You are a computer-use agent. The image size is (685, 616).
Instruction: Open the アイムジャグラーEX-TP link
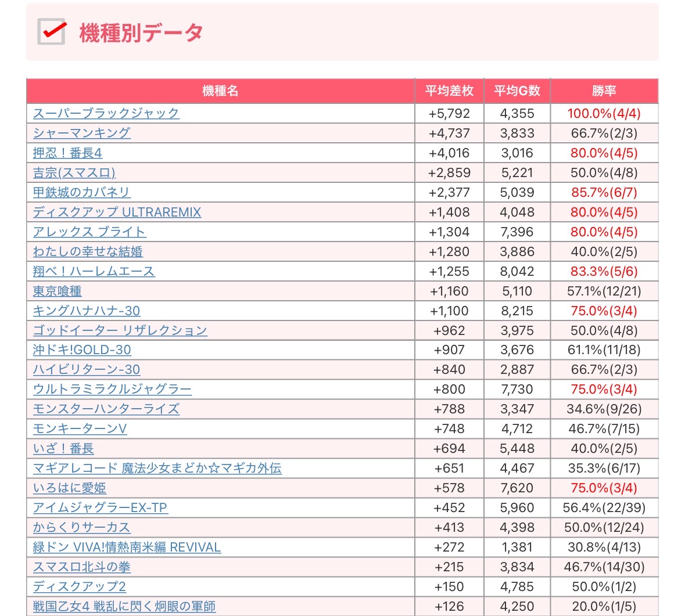(101, 508)
